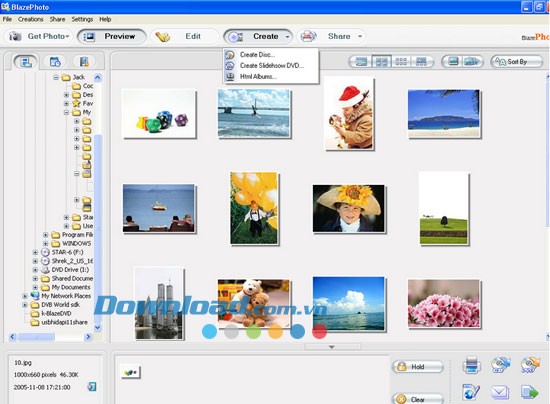Click the Create toolbar button
This screenshot has width=550, height=404.
pyautogui.click(x=258, y=36)
